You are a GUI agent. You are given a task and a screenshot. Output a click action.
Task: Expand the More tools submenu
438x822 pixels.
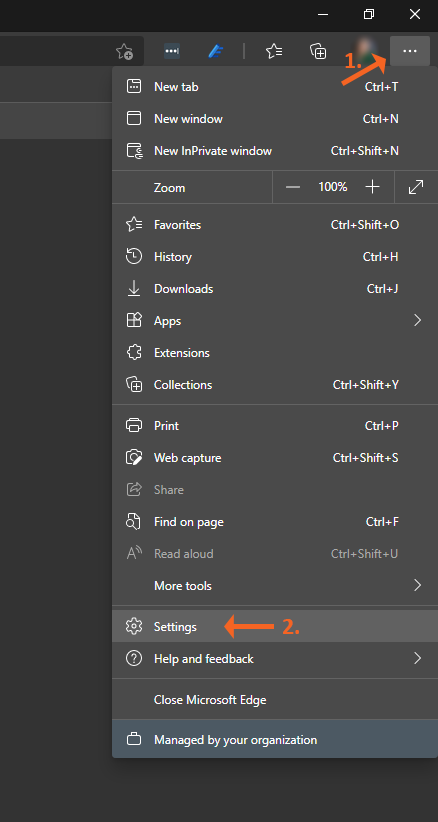click(275, 586)
